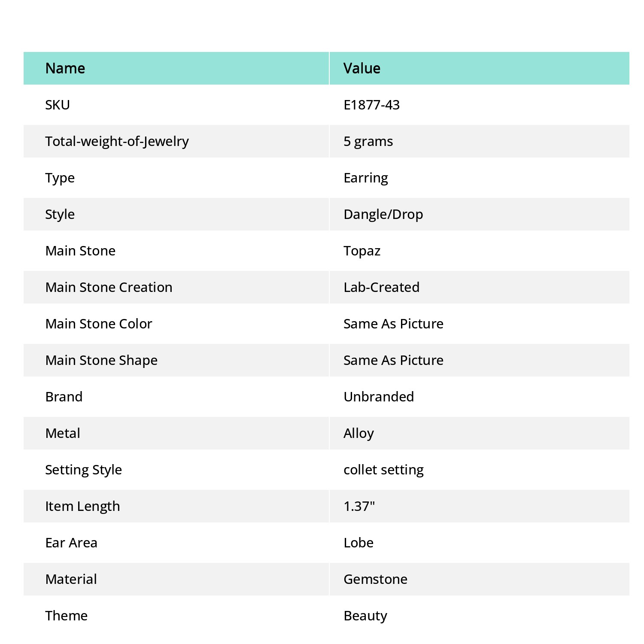Select the collet setting value
Screen dimensions: 644x644
tap(383, 470)
